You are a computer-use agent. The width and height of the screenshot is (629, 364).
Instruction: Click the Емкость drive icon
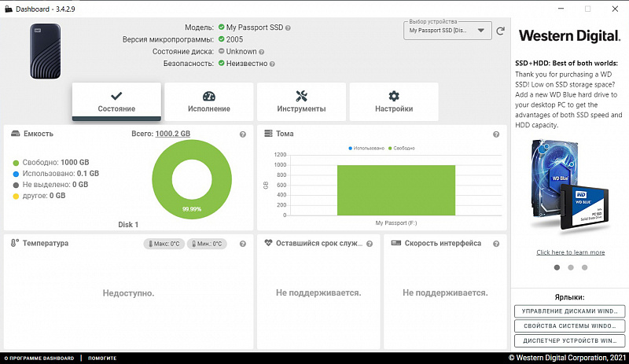point(15,134)
